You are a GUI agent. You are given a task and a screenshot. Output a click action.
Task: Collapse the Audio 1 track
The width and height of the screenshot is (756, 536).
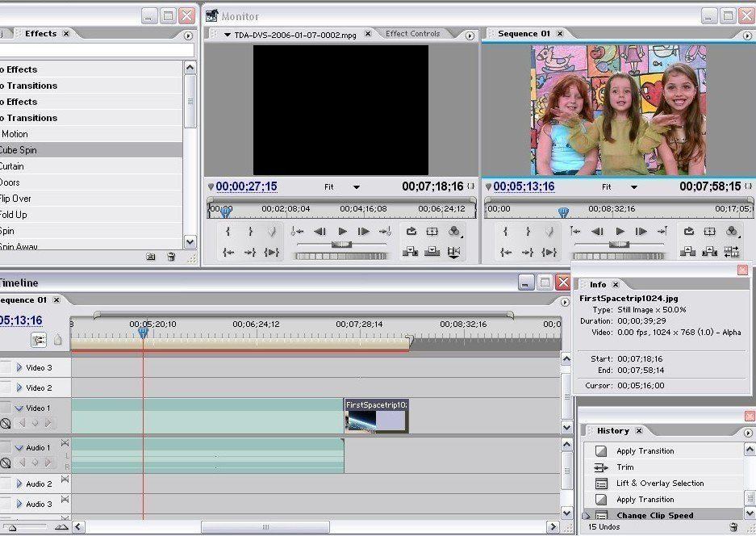click(19, 447)
